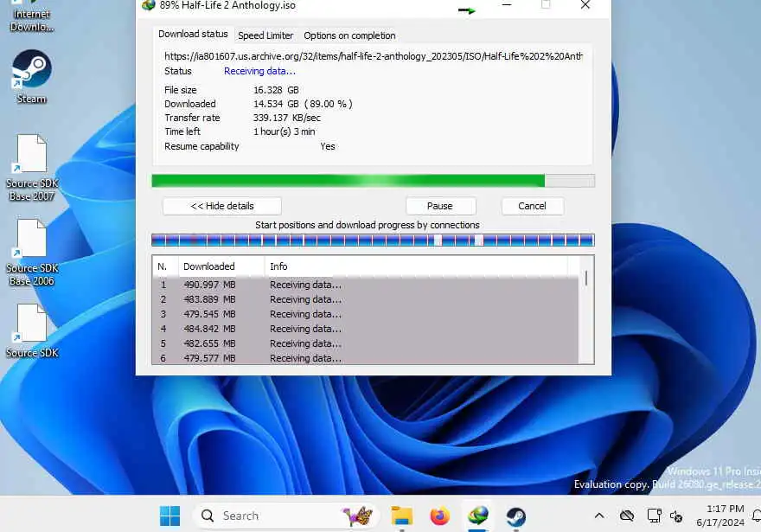Switch to the Download status tab
Screen dimensions: 761x532
point(193,34)
